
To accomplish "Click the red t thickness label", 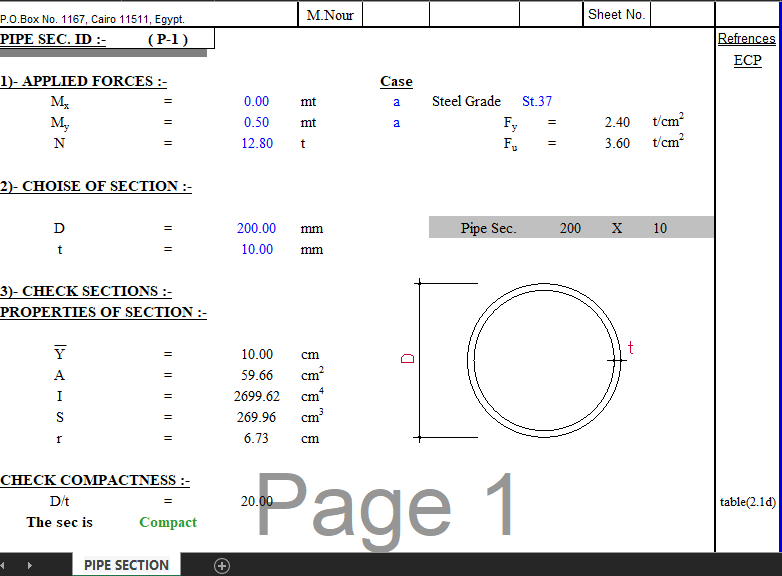I will point(631,348).
